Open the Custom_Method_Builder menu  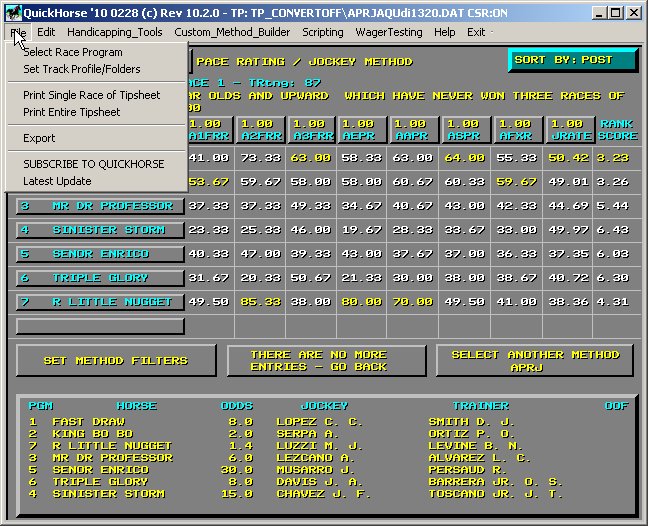coord(232,32)
